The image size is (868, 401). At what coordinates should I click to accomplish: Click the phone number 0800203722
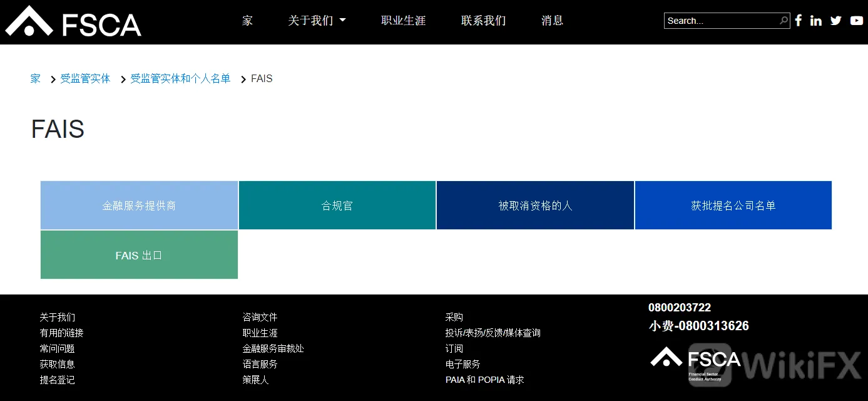click(680, 308)
